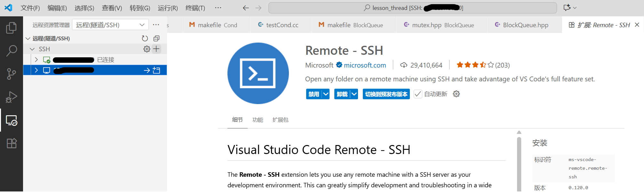Open the Run and Debug view

(12, 97)
